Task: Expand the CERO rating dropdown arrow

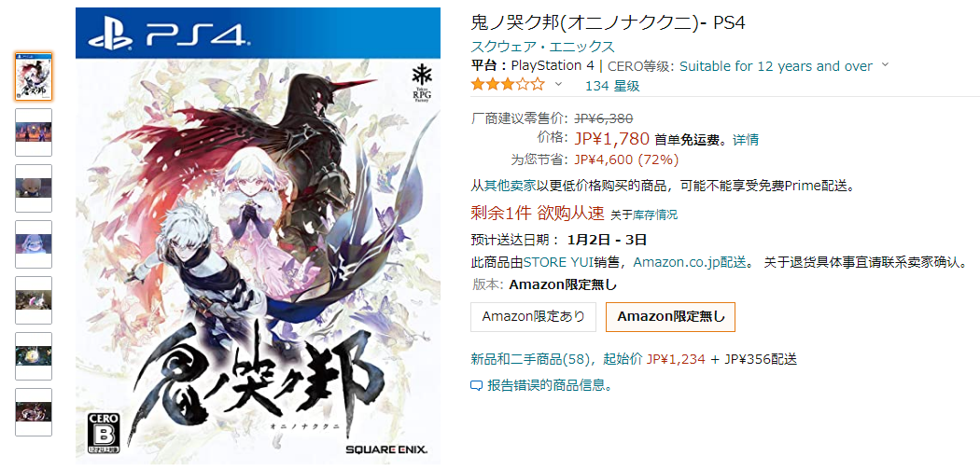Action: pyautogui.click(x=885, y=65)
